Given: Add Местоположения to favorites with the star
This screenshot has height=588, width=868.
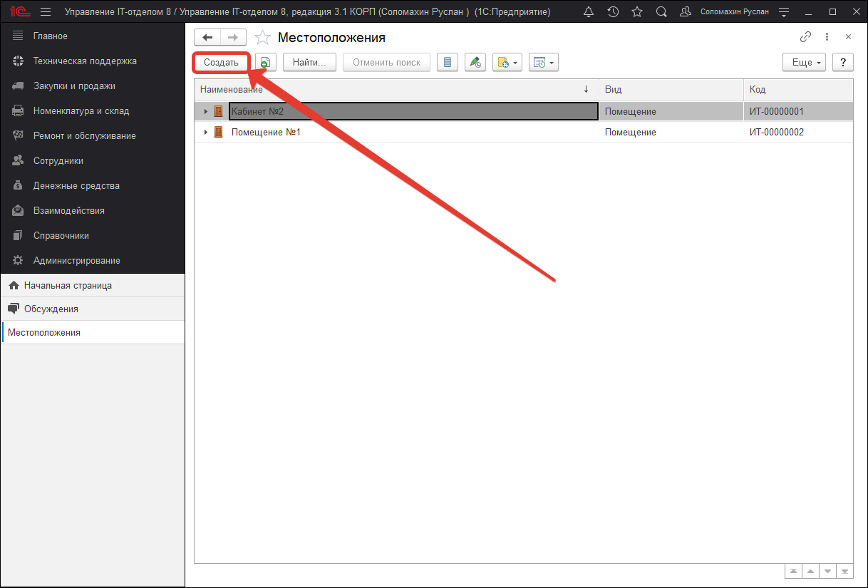Looking at the screenshot, I should click(263, 38).
